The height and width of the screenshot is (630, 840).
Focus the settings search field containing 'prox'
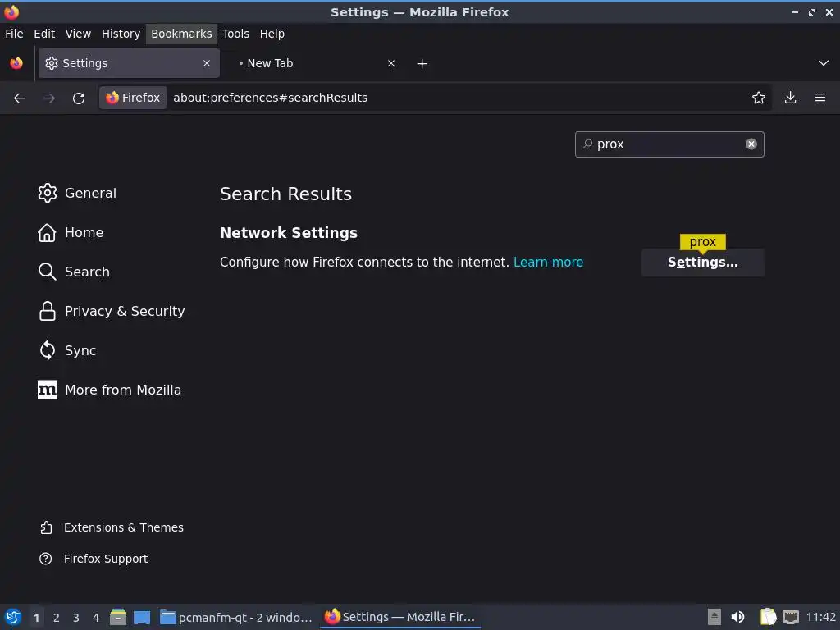coord(669,144)
